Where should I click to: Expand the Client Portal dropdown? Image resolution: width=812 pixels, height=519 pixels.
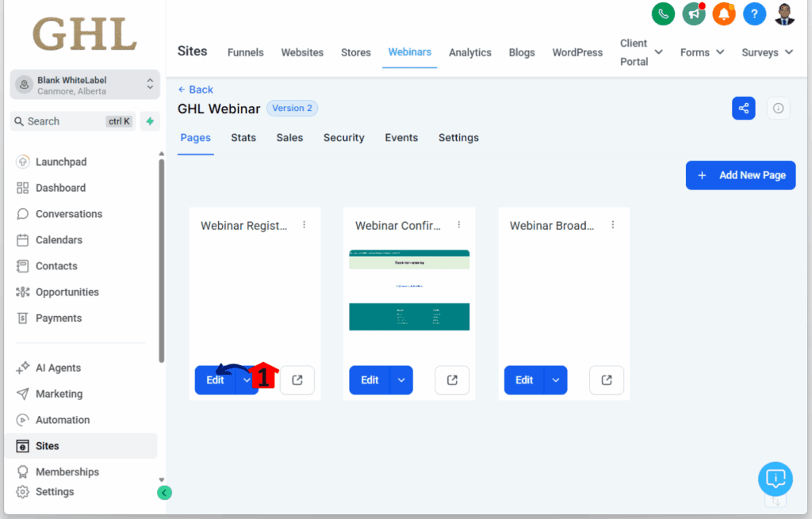coord(641,52)
